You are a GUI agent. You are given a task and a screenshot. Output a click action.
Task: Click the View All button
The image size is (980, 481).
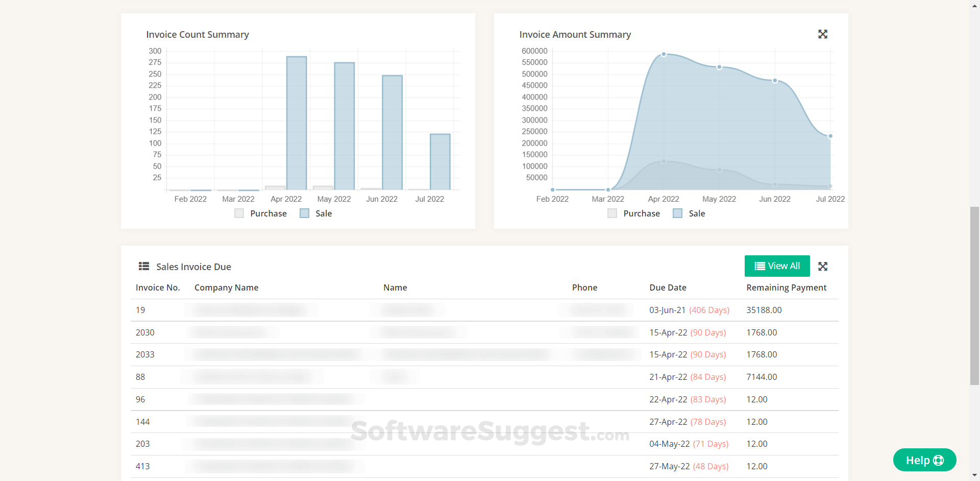point(777,266)
